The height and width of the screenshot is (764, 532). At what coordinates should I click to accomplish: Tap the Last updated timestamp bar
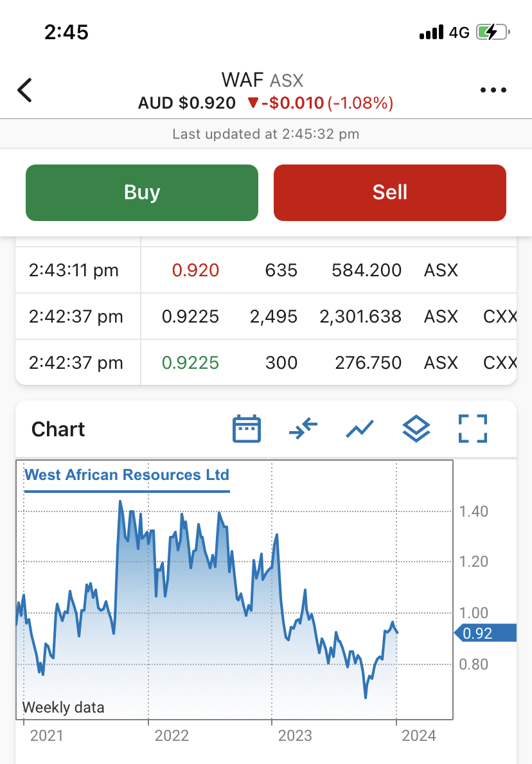tap(266, 134)
